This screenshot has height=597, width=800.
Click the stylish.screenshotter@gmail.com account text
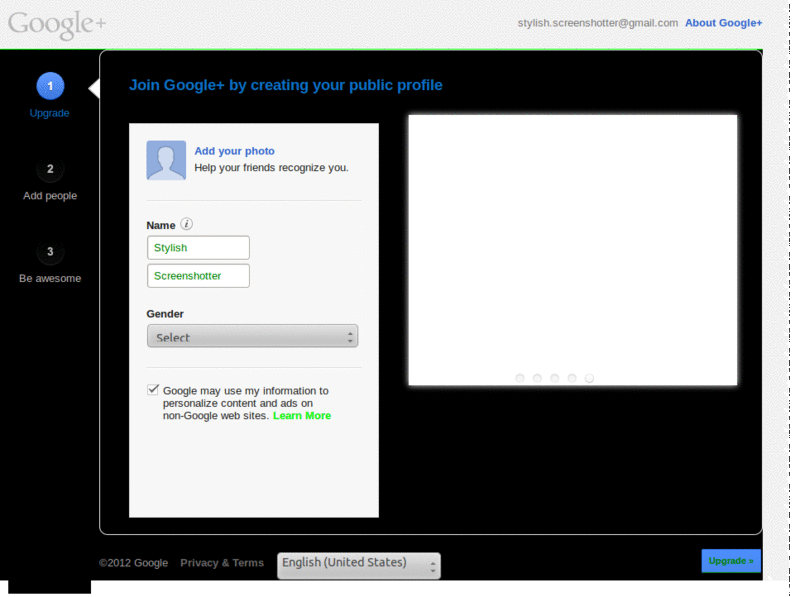click(x=598, y=23)
